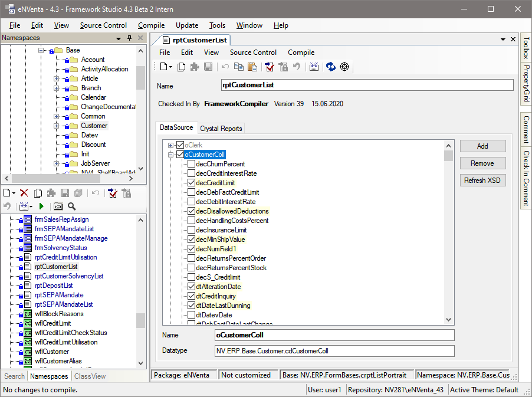This screenshot has width=532, height=397.
Task: Uncheck the decCreditLimit field
Action: pyautogui.click(x=191, y=183)
